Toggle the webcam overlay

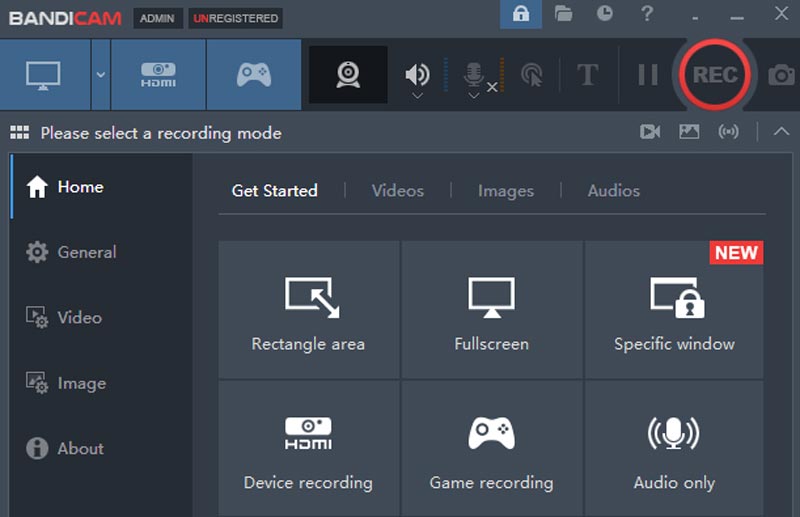tap(348, 75)
